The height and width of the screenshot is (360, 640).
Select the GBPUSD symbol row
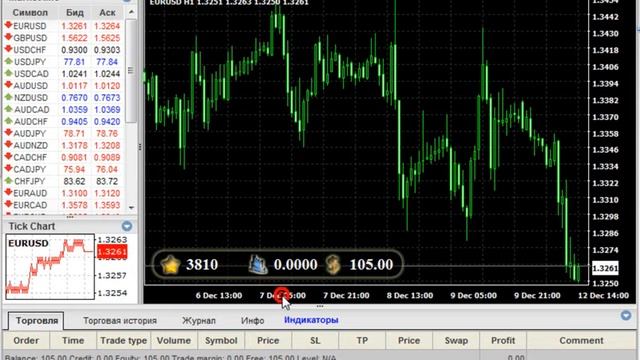click(x=63, y=38)
